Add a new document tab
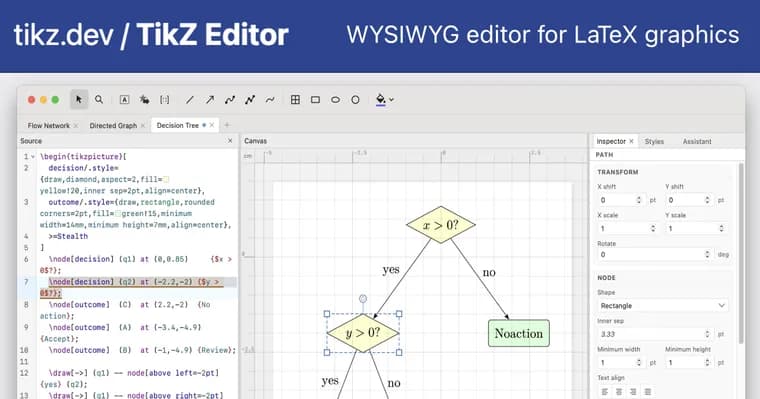Image resolution: width=760 pixels, height=399 pixels. click(x=227, y=125)
